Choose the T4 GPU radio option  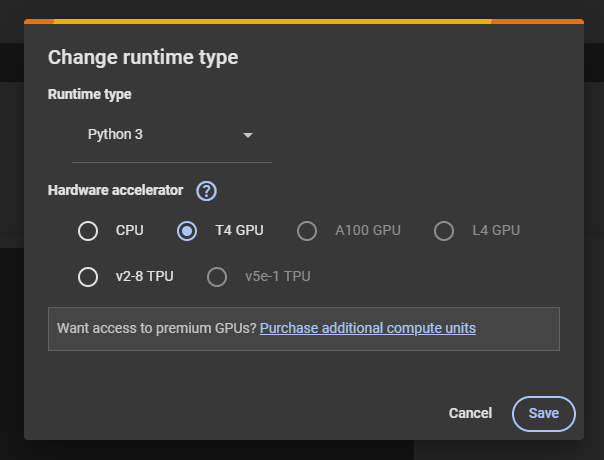tap(187, 231)
